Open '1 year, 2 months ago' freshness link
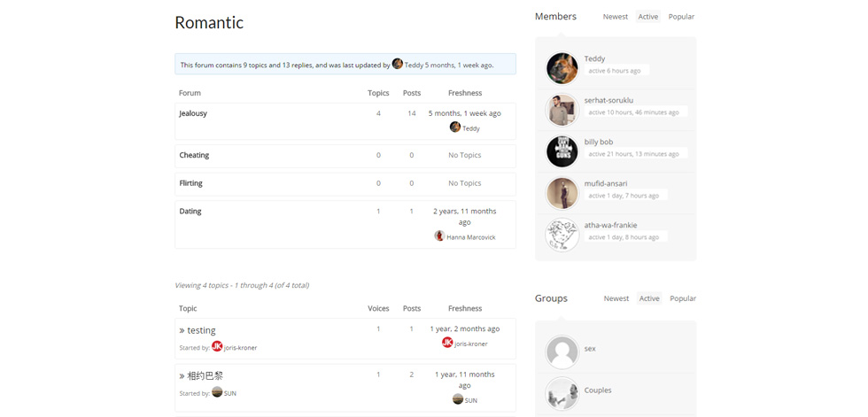 pyautogui.click(x=464, y=328)
